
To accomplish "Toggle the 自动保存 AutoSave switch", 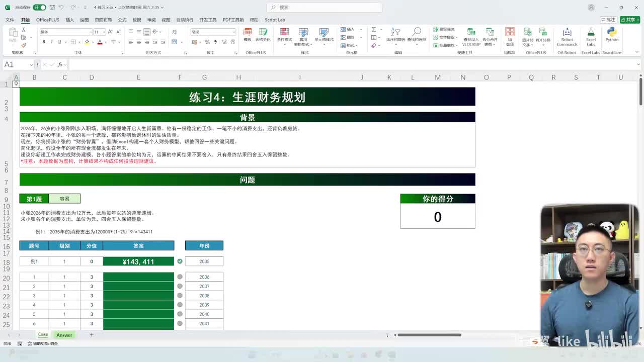I will tap(40, 8).
